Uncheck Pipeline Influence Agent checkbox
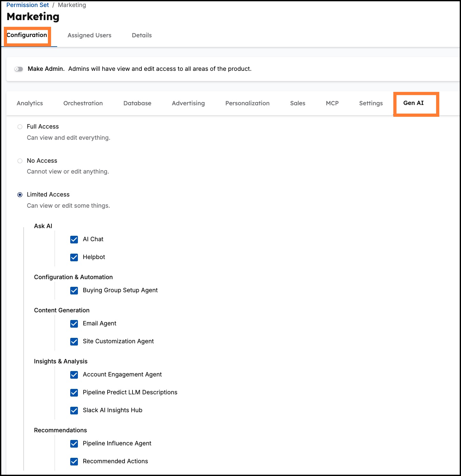 tap(74, 443)
